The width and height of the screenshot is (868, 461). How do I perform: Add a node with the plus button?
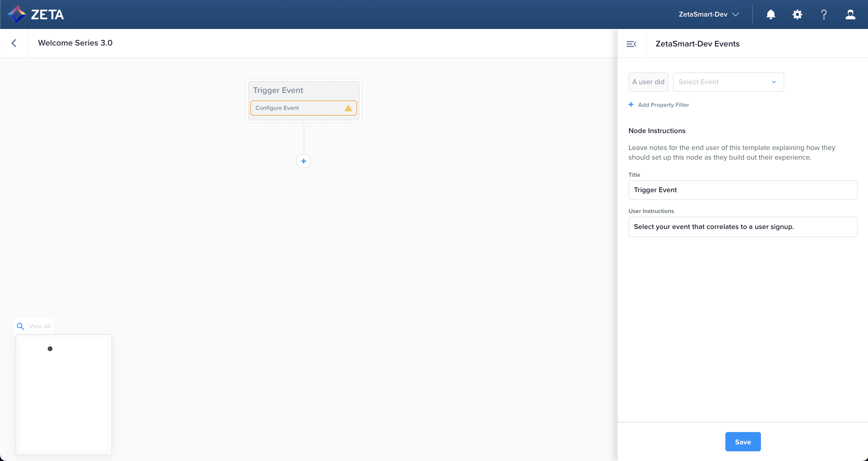[304, 161]
